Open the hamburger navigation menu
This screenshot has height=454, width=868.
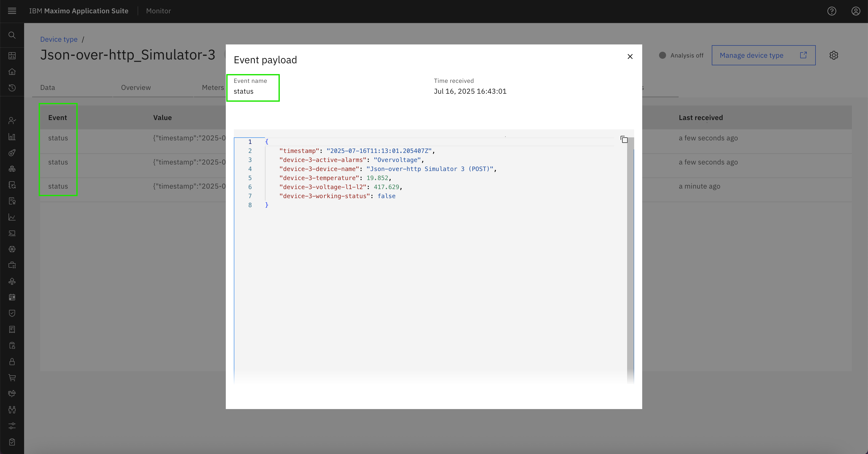pyautogui.click(x=12, y=11)
